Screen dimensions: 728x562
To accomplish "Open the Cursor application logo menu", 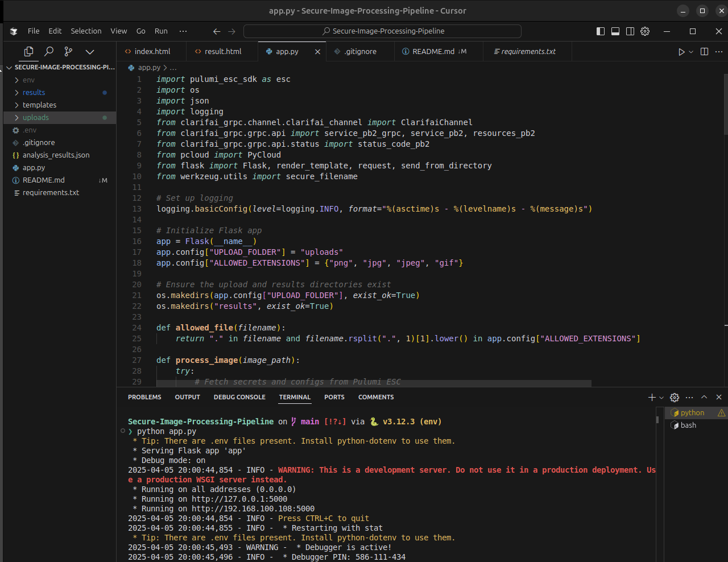I will (x=14, y=31).
